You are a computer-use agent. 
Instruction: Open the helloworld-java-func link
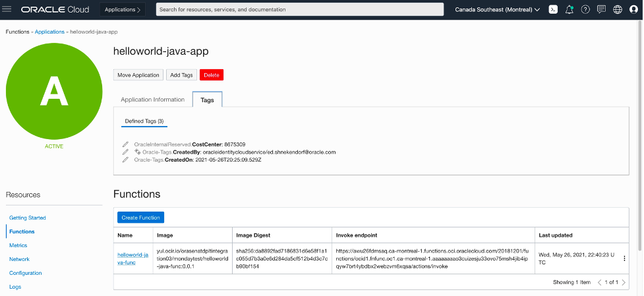tap(132, 258)
